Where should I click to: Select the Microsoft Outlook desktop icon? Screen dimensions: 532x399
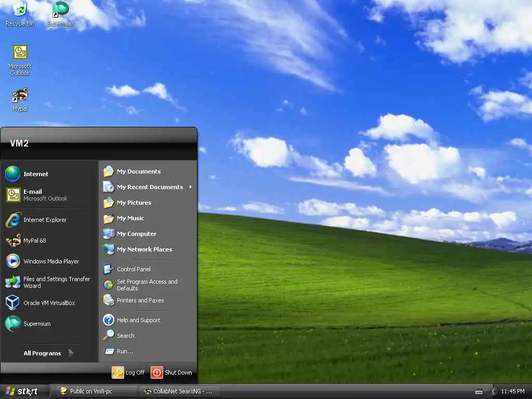pyautogui.click(x=20, y=60)
